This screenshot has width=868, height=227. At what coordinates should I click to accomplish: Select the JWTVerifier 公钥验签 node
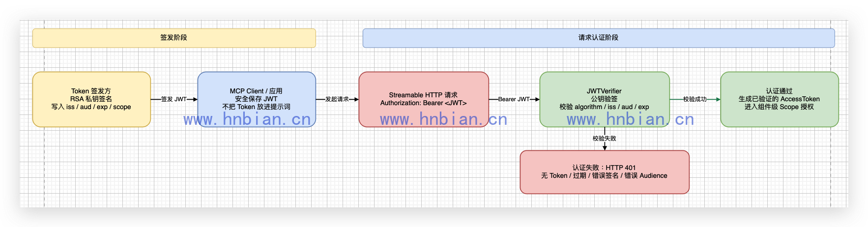click(x=605, y=99)
